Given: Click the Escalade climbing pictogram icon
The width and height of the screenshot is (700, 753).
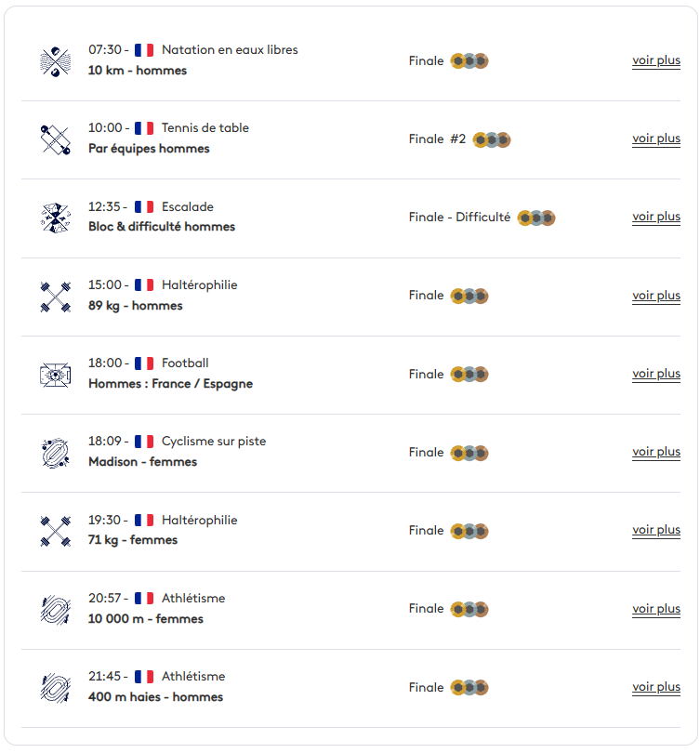Looking at the screenshot, I should click(x=56, y=218).
